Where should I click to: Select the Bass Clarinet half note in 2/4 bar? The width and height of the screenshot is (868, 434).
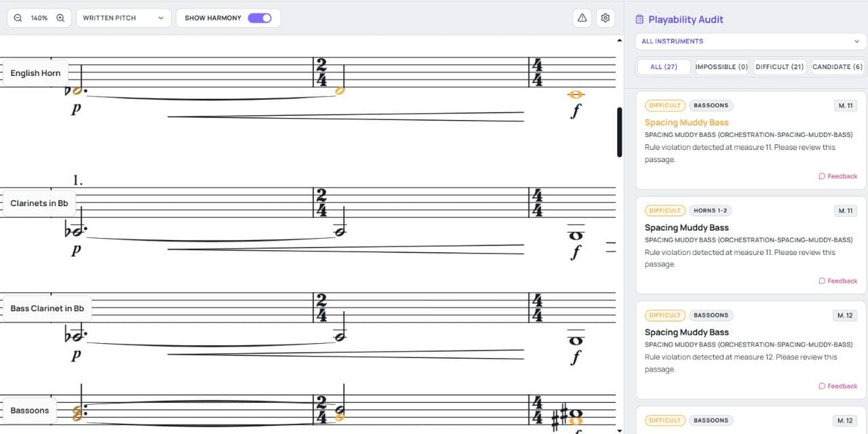[341, 325]
